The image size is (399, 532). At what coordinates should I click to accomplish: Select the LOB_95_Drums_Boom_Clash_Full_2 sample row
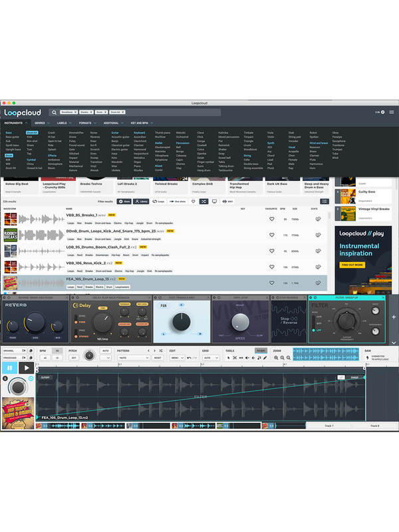pos(166,250)
